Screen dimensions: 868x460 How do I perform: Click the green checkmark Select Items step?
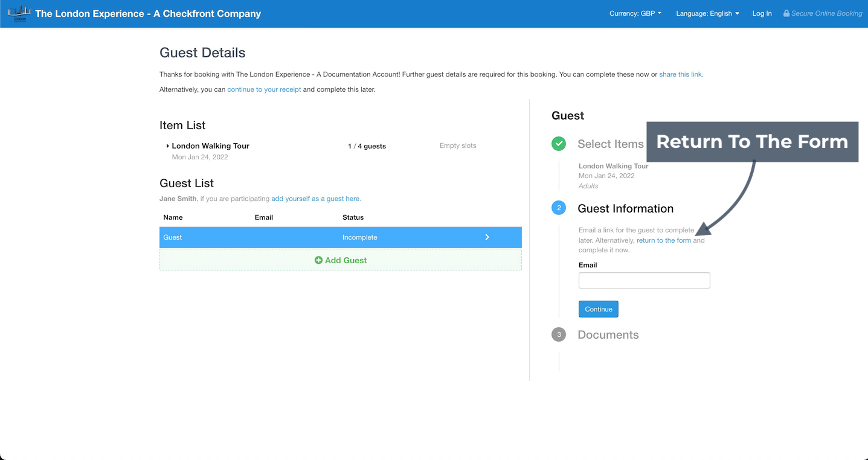(559, 144)
